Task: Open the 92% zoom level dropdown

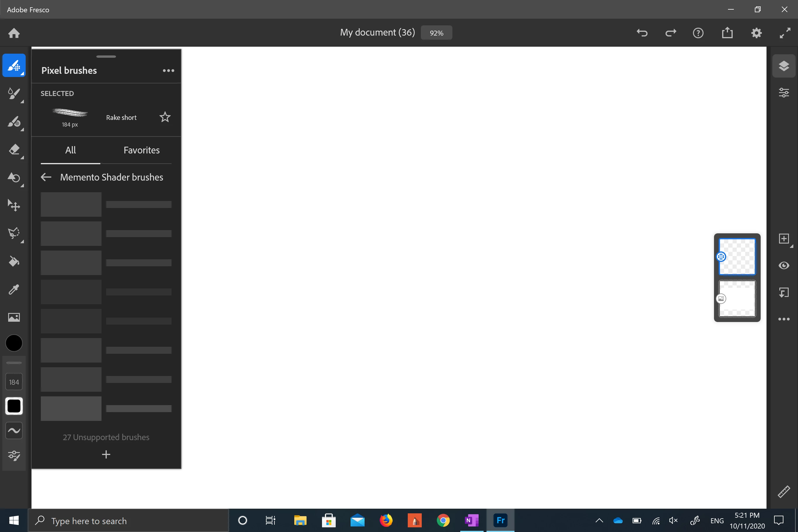Action: pos(436,33)
